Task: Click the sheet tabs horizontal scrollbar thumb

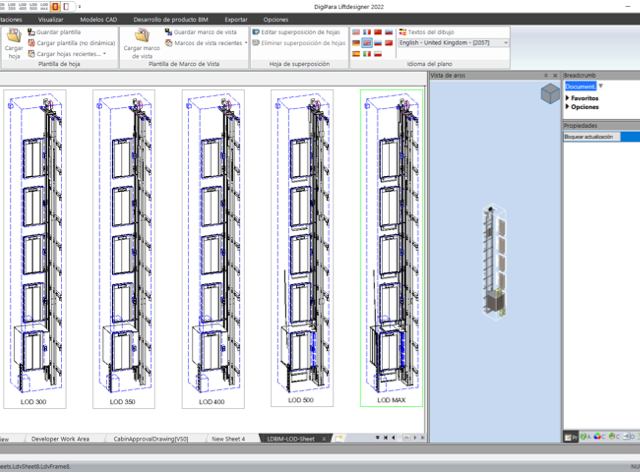Action: click(407, 437)
